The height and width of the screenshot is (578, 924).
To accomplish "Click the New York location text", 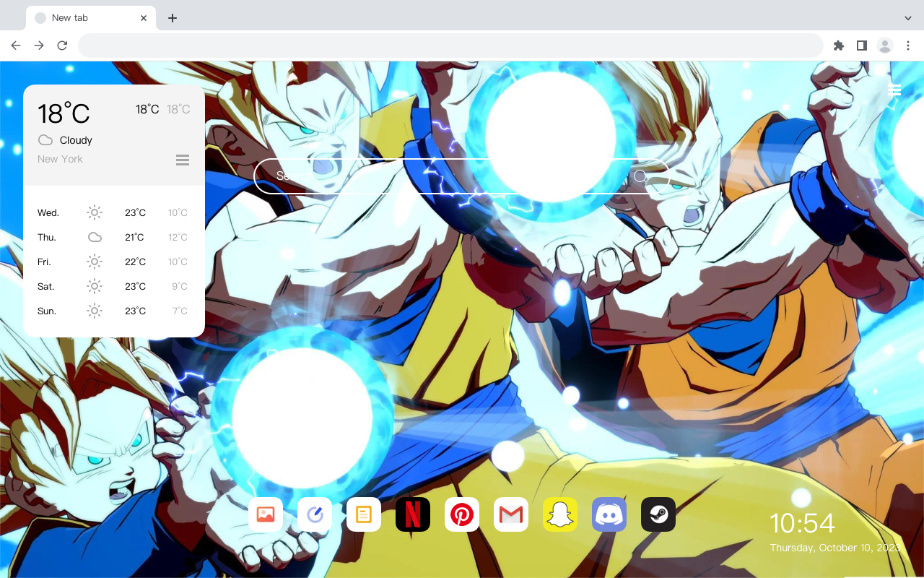I will tap(60, 159).
